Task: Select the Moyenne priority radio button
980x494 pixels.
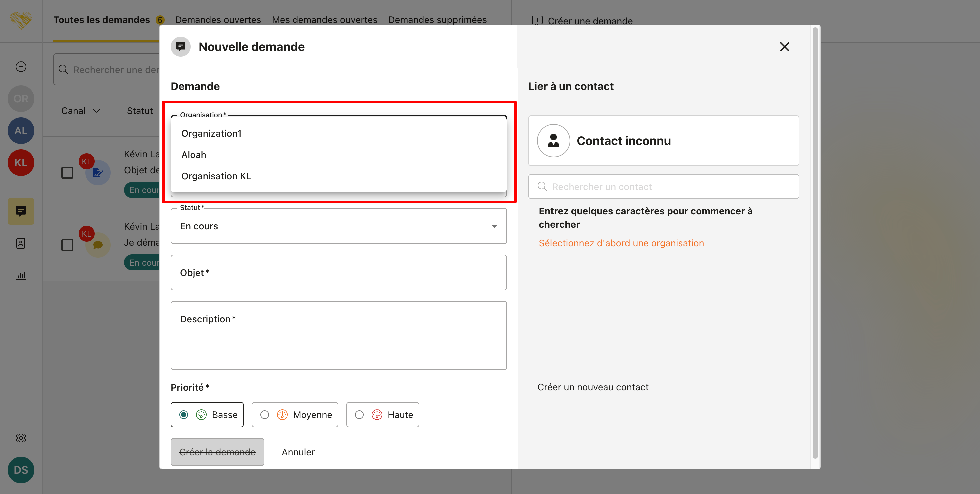Action: pyautogui.click(x=265, y=415)
